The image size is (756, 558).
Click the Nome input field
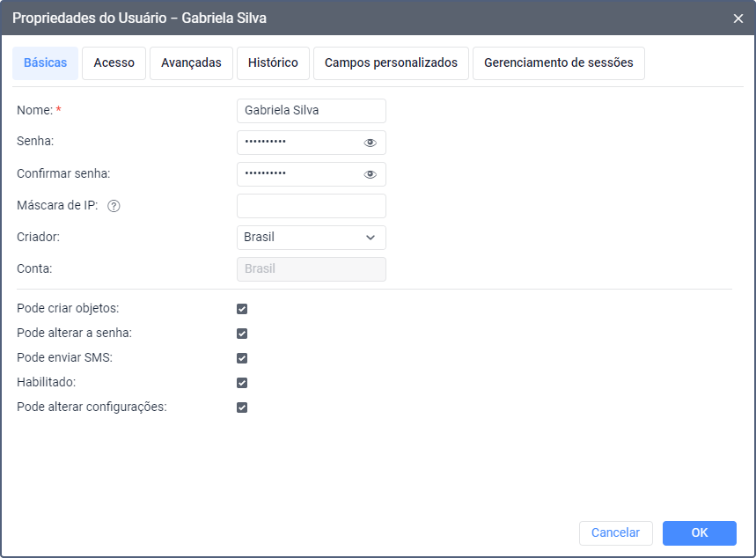point(311,111)
